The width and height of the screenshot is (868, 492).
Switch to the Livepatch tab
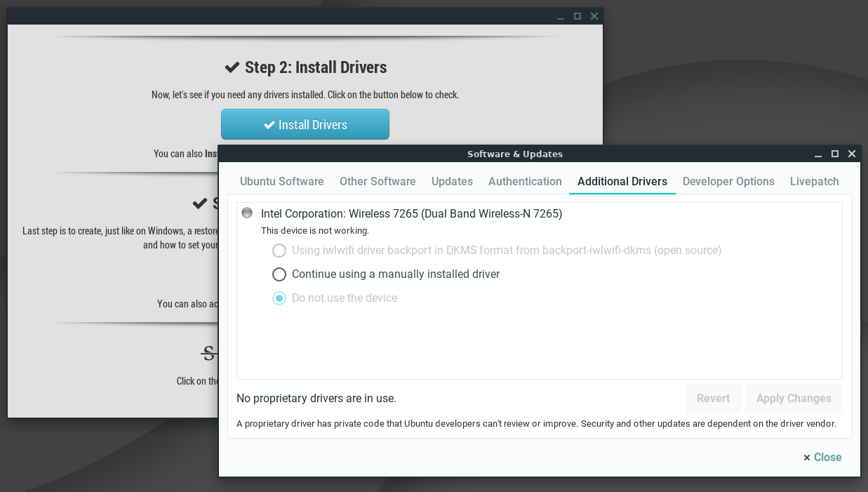814,181
